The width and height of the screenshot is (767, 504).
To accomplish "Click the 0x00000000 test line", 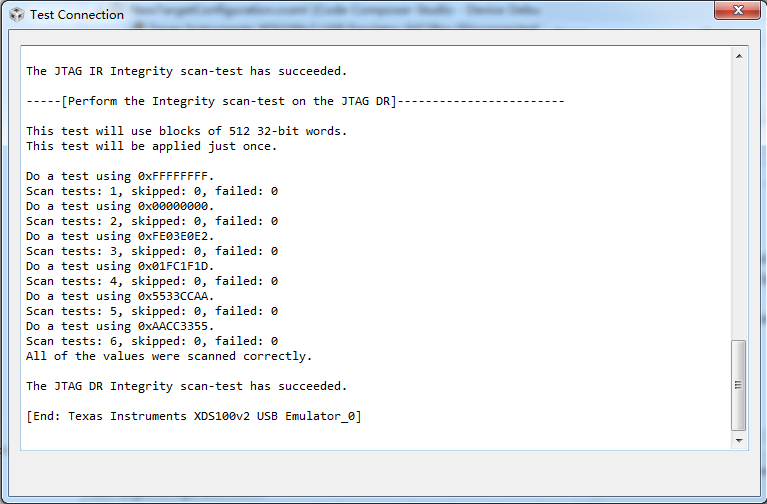I will pos(120,206).
